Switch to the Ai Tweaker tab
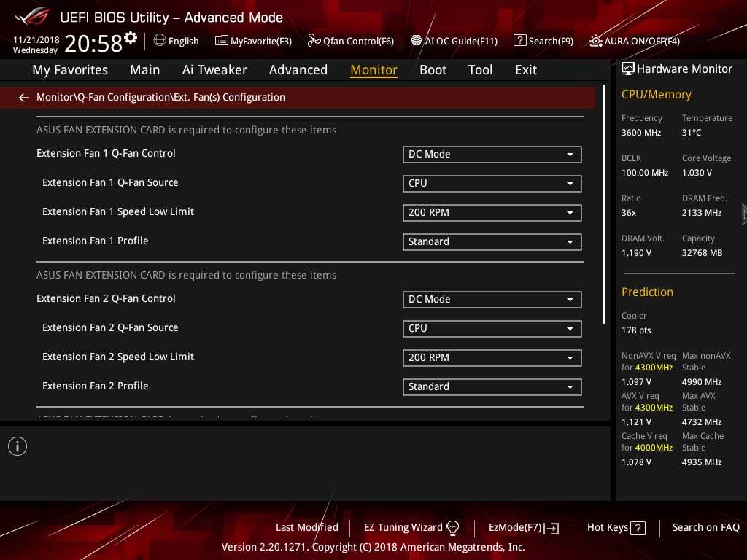Image resolution: width=747 pixels, height=560 pixels. pos(214,70)
